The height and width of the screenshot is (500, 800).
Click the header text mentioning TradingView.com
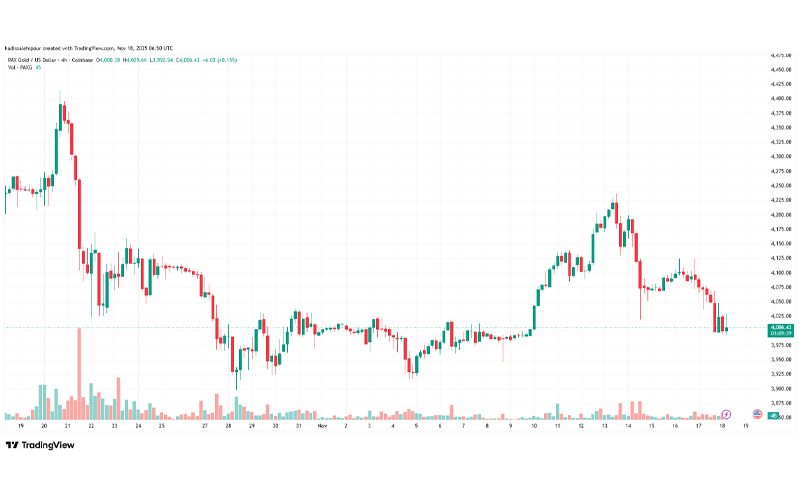(90, 47)
